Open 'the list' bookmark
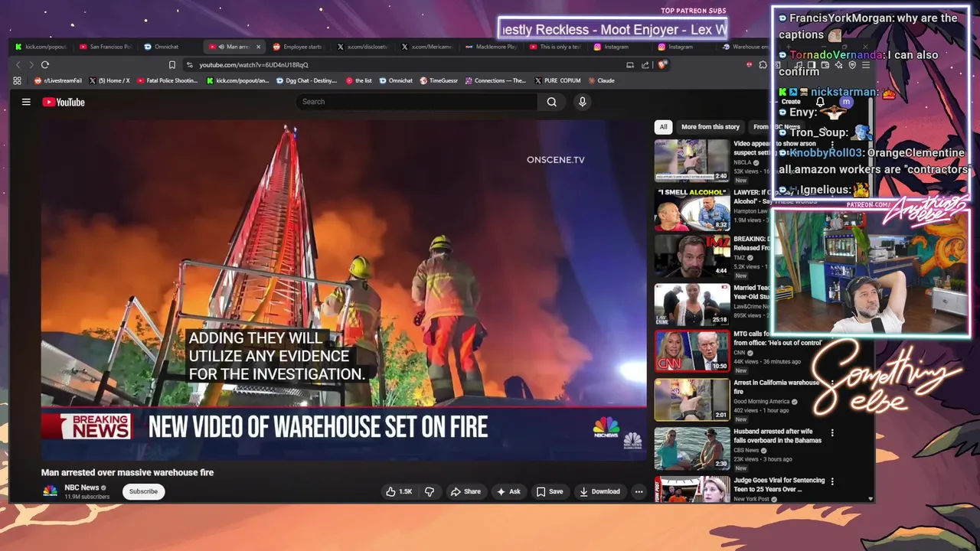This screenshot has height=551, width=980. (x=359, y=80)
